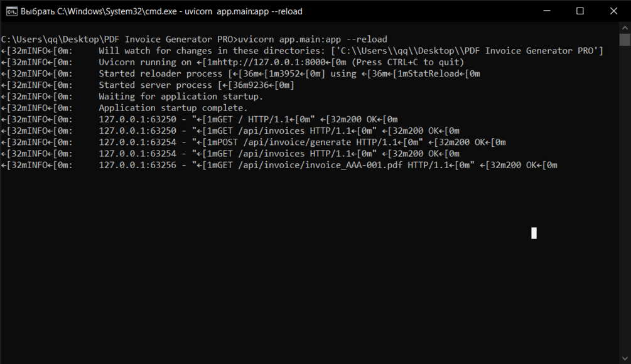
Task: Close the uvicorn command prompt window
Action: point(613,11)
